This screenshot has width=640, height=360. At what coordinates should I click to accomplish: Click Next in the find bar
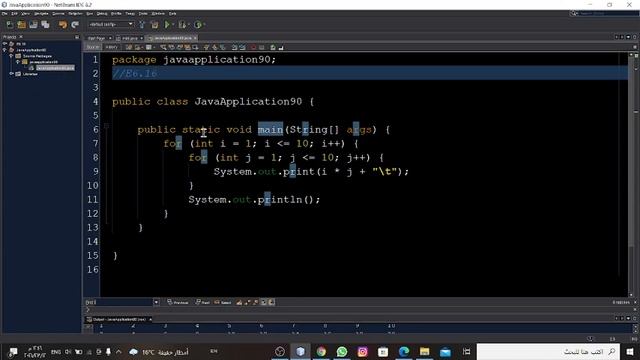tap(202, 302)
